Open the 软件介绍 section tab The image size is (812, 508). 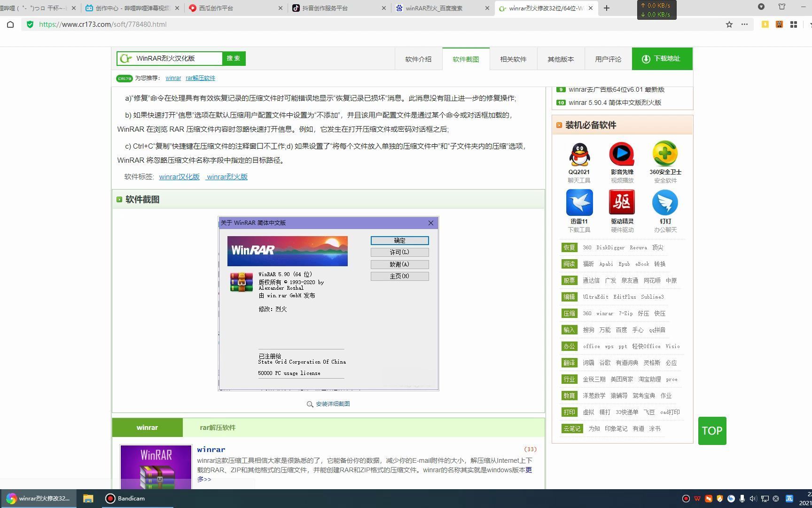click(x=418, y=59)
